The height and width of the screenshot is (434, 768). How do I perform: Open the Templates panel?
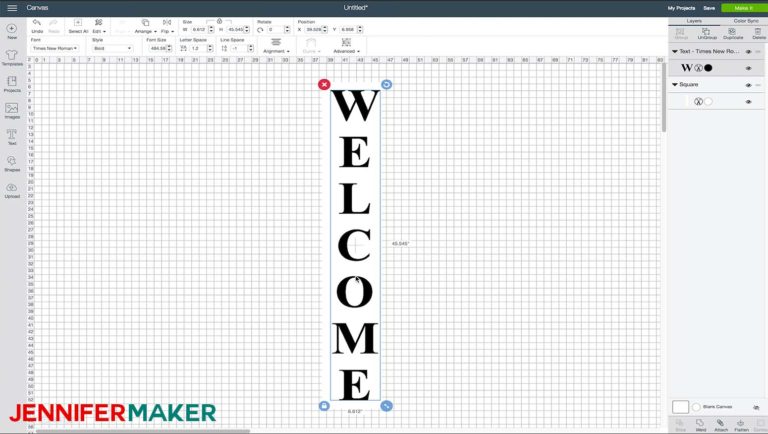[x=12, y=58]
